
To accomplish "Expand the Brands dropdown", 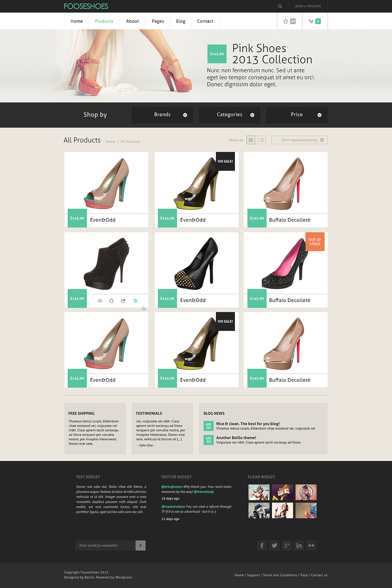I will pos(162,115).
